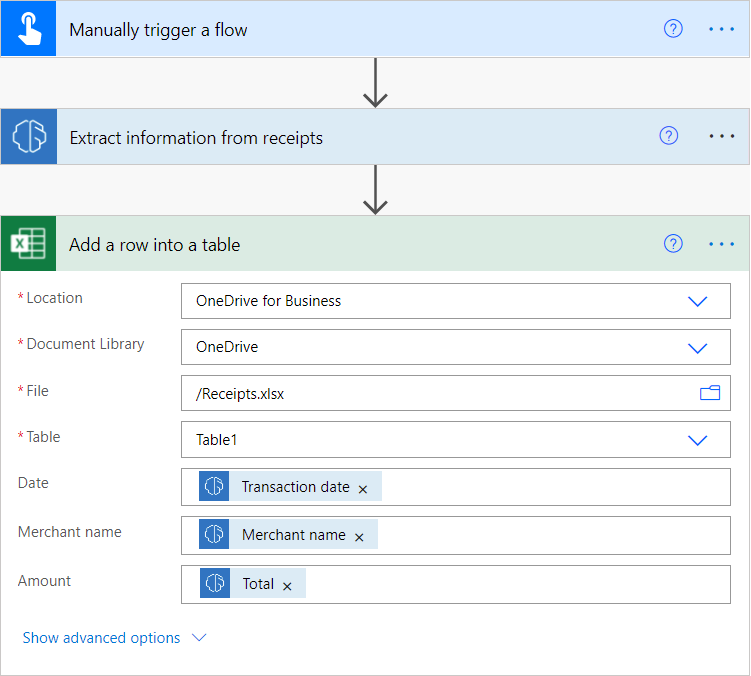Open more options for Add a row step
This screenshot has width=751, height=676.
[x=722, y=244]
